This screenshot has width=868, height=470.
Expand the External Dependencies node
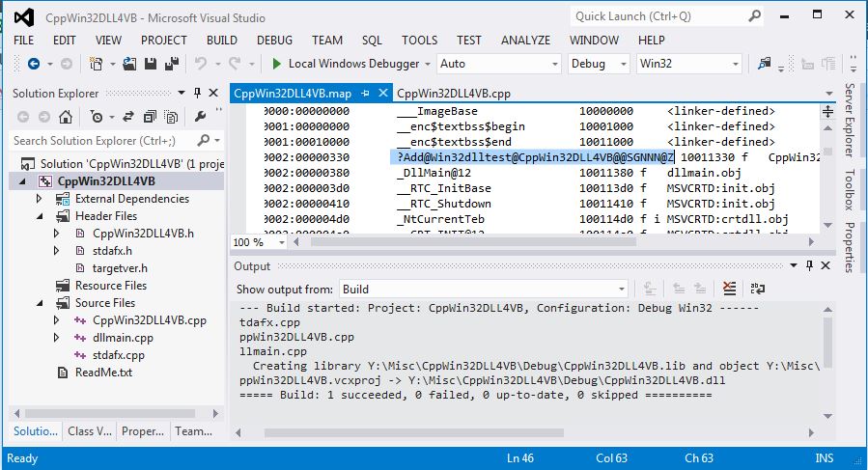click(x=39, y=198)
